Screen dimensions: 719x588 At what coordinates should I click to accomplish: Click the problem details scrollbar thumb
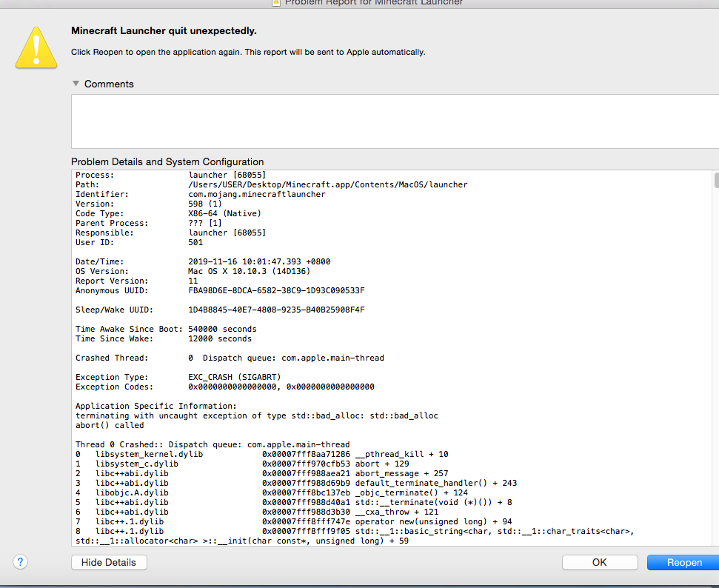[x=716, y=181]
